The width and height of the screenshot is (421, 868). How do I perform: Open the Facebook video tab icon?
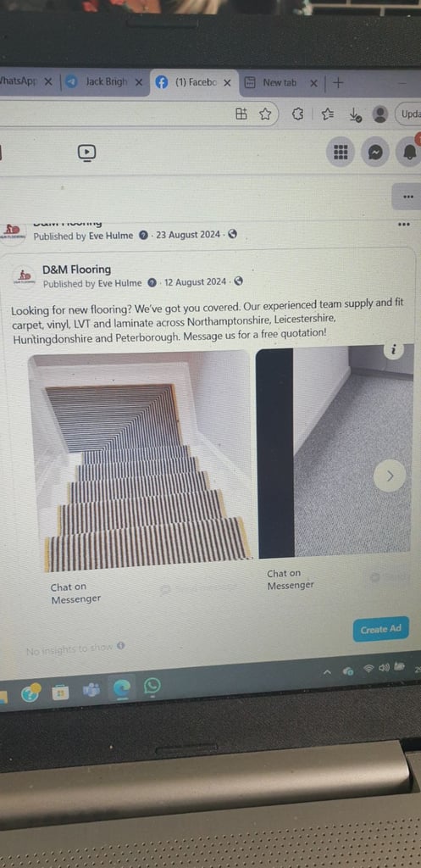coord(87,153)
